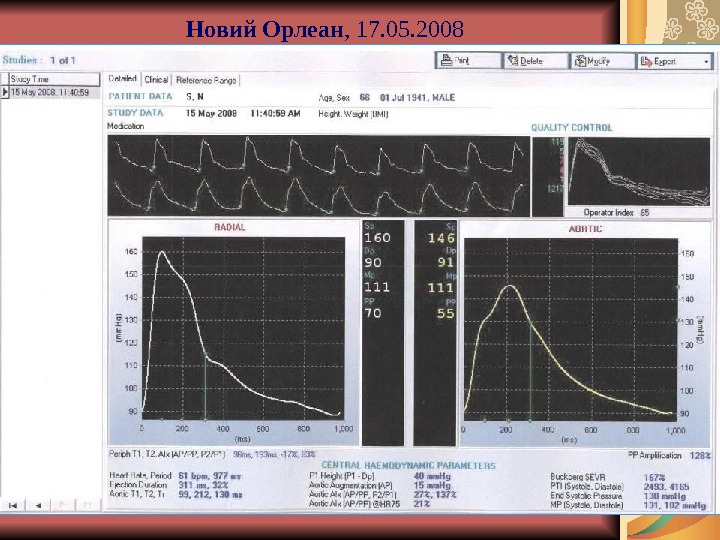The width and height of the screenshot is (720, 540).
Task: Switch to the Clinical tab
Action: [x=156, y=80]
